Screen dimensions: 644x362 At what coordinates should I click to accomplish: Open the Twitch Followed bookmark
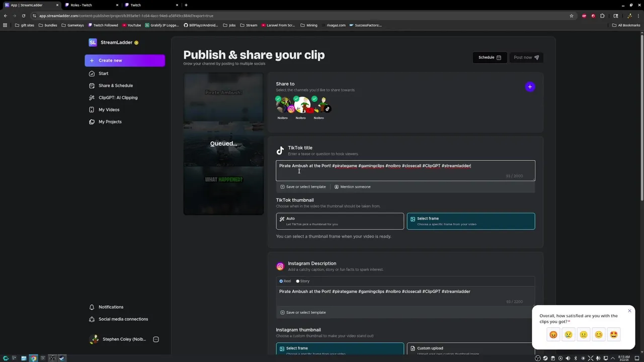click(x=103, y=25)
